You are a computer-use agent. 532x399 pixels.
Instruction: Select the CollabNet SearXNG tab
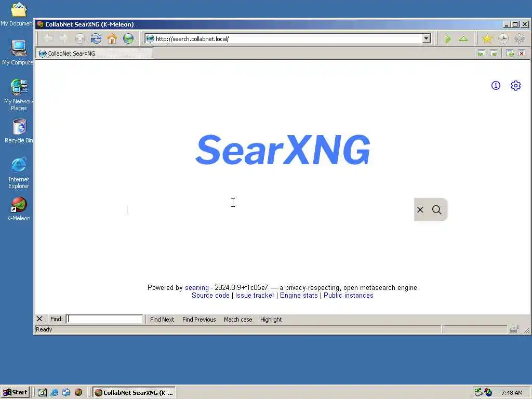95,54
